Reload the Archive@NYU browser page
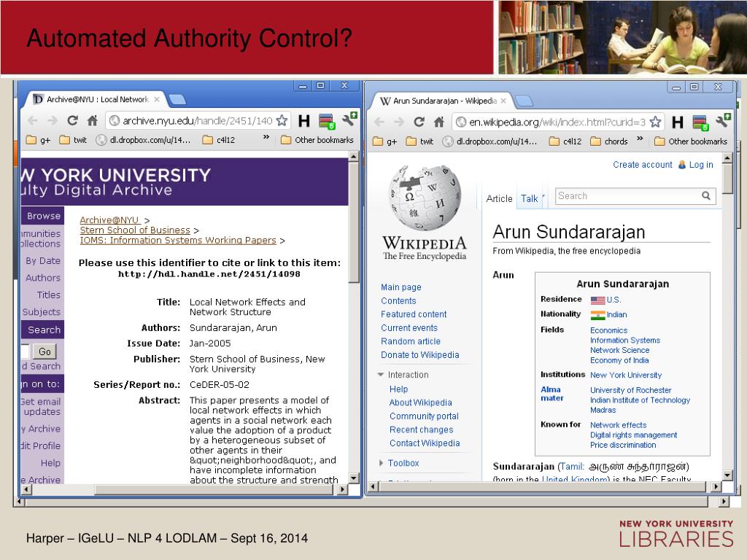 click(72, 120)
